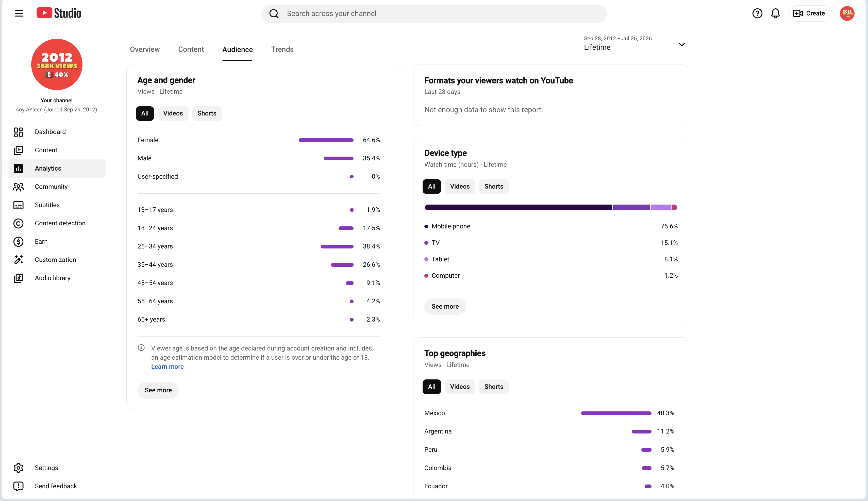
Task: Click the 18–24 years row label
Action: 155,228
